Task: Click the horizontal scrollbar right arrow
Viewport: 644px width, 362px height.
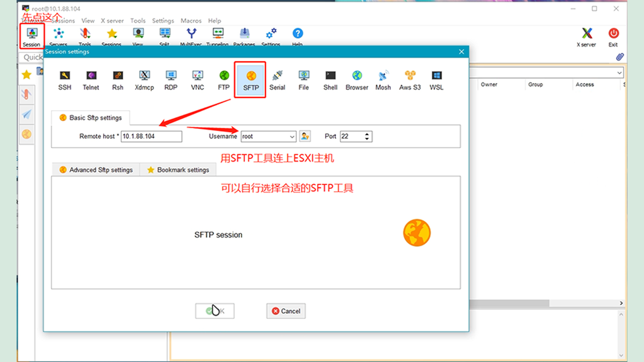Action: tap(621, 304)
